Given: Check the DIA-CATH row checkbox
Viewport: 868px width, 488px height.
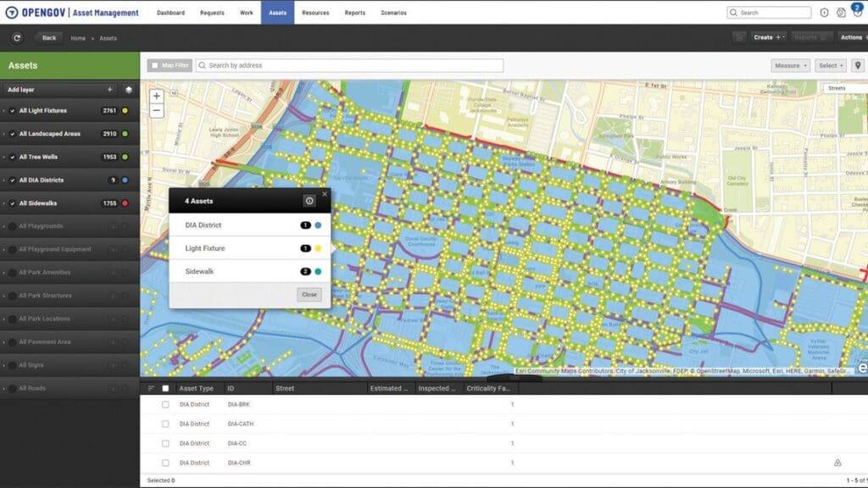Looking at the screenshot, I should 165,424.
